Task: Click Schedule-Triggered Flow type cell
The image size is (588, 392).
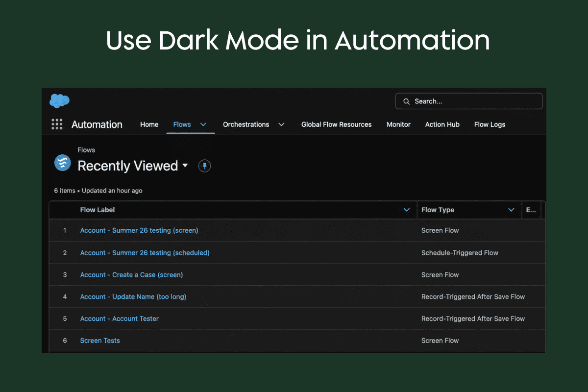Action: point(460,253)
